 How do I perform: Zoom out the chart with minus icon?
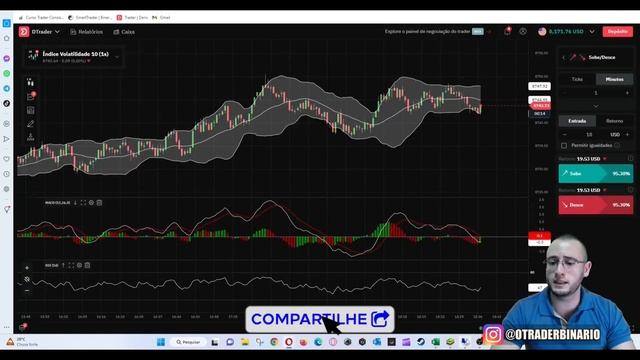[27, 291]
